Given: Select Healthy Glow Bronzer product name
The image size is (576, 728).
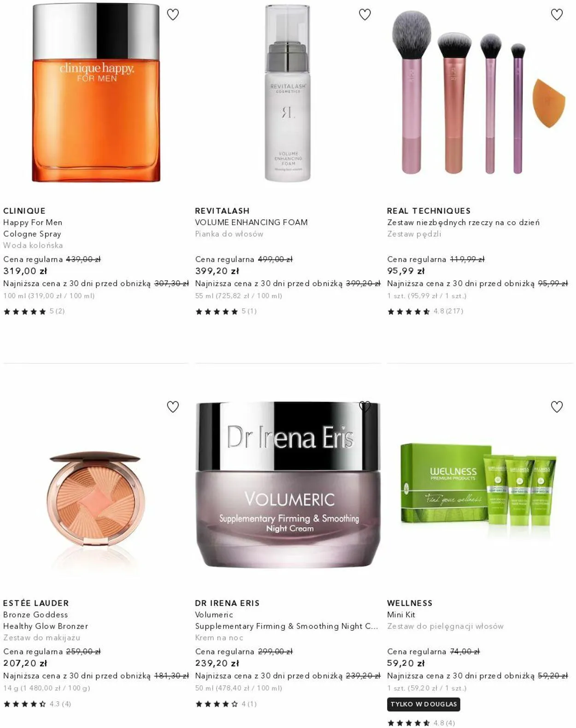Looking at the screenshot, I should tap(46, 626).
